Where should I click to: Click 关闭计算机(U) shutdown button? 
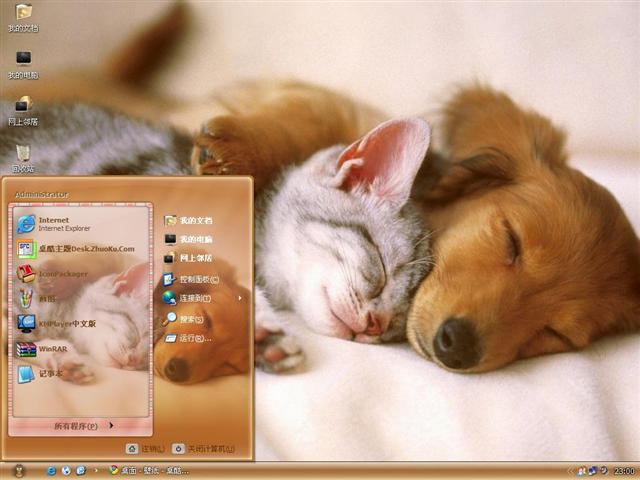(x=203, y=449)
